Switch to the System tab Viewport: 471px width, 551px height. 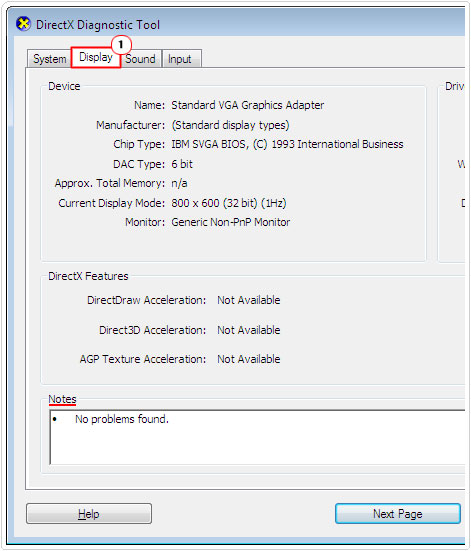50,59
